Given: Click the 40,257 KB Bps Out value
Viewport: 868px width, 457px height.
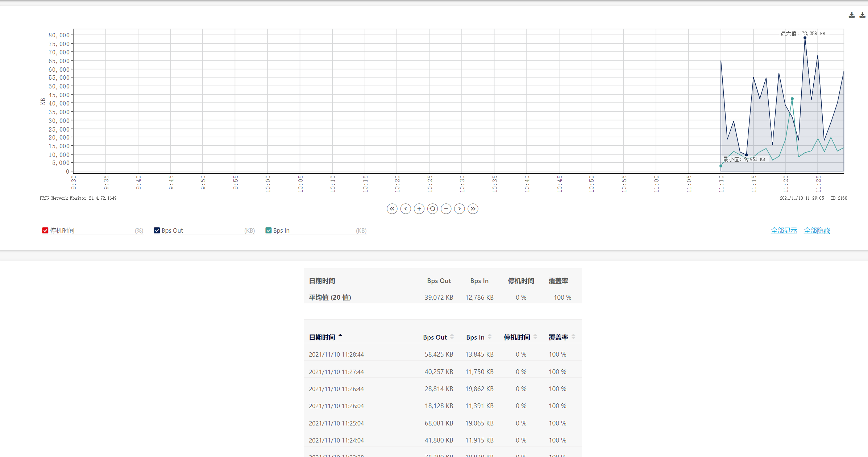Looking at the screenshot, I should 439,372.
